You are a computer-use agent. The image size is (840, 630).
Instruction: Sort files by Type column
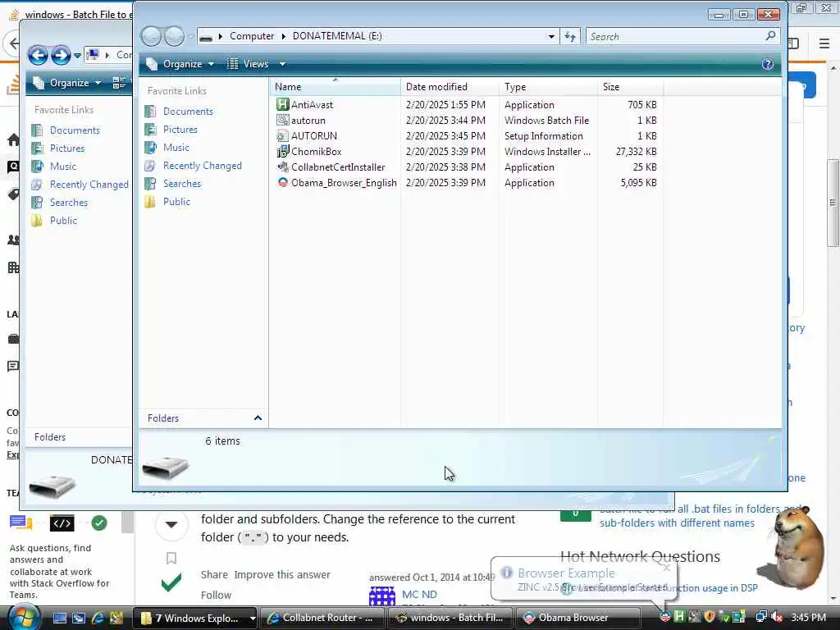pos(549,87)
